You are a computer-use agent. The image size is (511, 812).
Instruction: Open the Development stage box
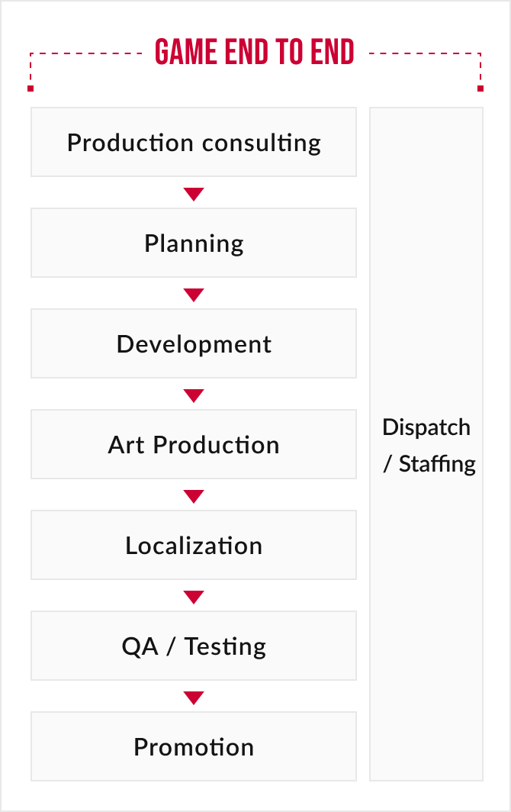pos(194,343)
